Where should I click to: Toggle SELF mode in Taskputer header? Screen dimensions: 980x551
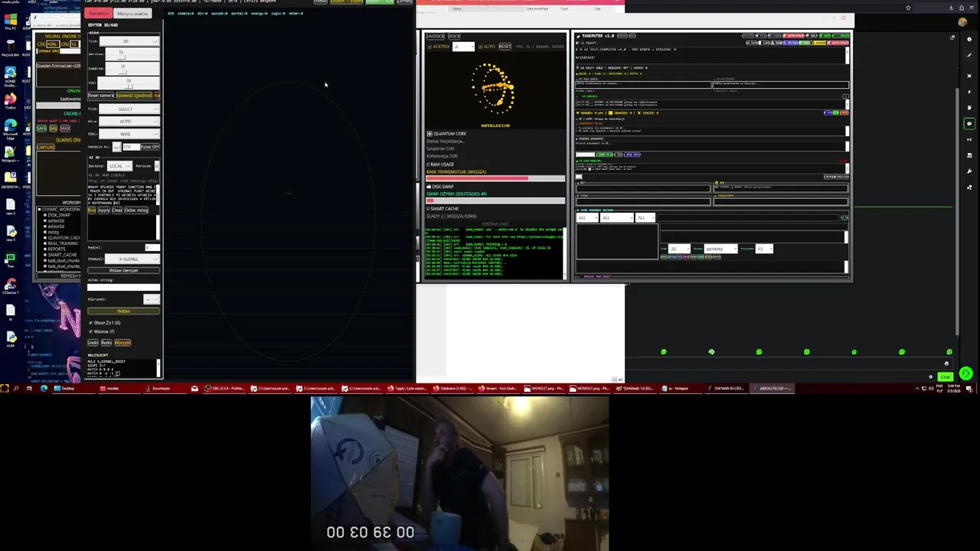(x=812, y=35)
